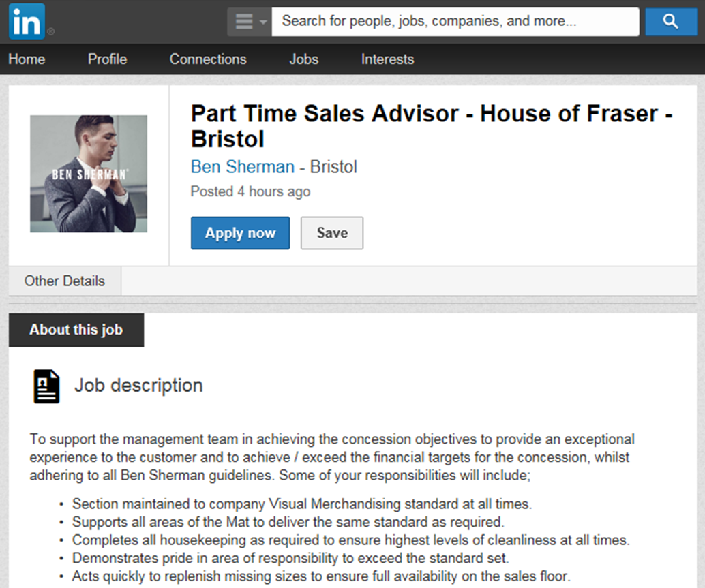The image size is (705, 588).
Task: Click the Posted 4 hours ago text
Action: (x=250, y=191)
